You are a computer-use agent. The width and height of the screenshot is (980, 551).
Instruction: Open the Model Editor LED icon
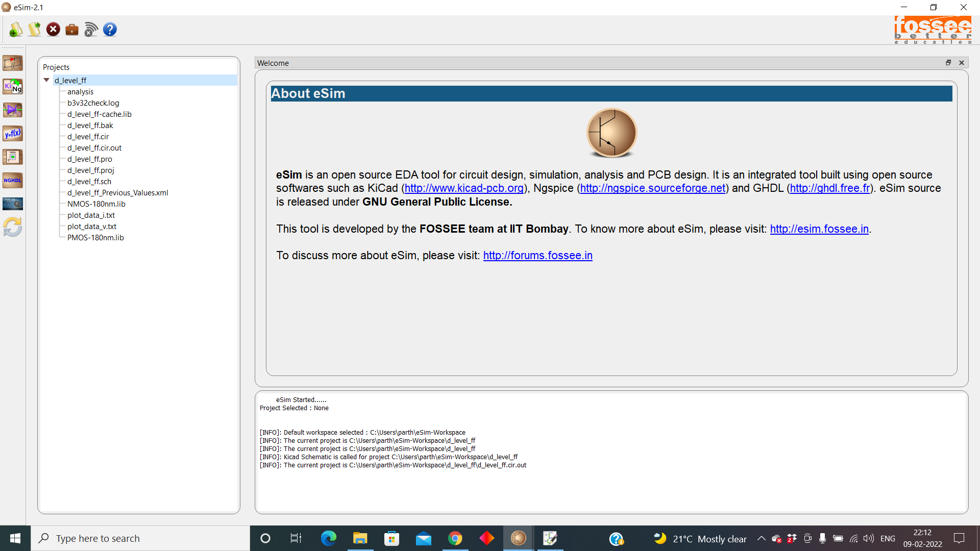click(13, 110)
